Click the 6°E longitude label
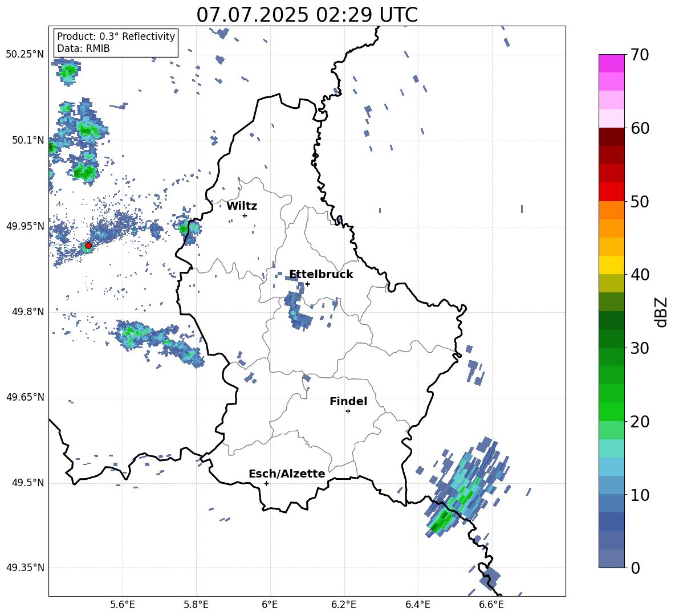The height and width of the screenshot is (616, 675). [x=270, y=605]
